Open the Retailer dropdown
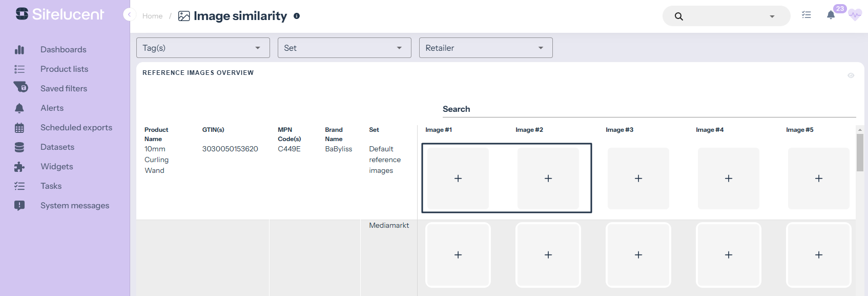The height and width of the screenshot is (296, 868). click(x=486, y=48)
